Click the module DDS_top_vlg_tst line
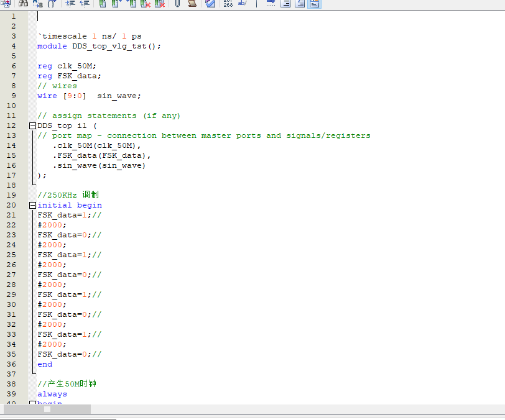The width and height of the screenshot is (505, 420). (x=99, y=46)
